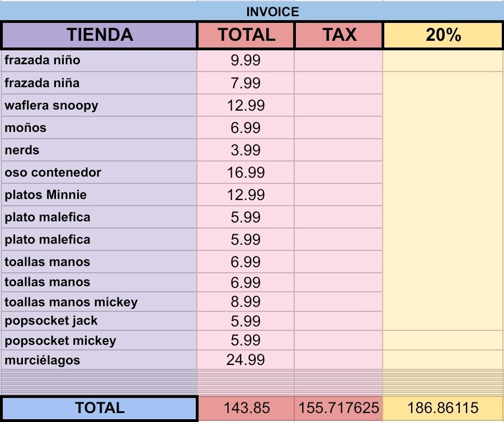Select the waflera snoopy cell

click(x=100, y=106)
